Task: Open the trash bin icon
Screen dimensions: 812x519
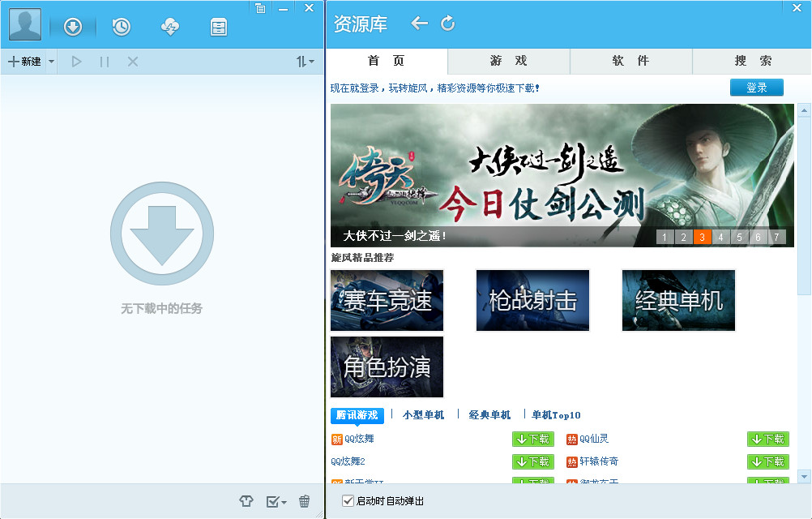Action: tap(305, 501)
